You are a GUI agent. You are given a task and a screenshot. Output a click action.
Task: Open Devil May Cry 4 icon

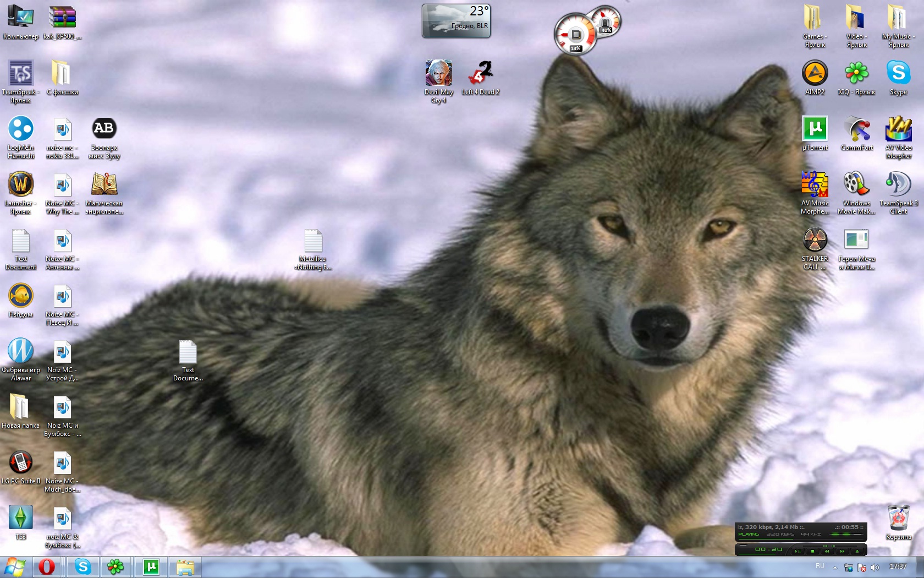click(438, 73)
